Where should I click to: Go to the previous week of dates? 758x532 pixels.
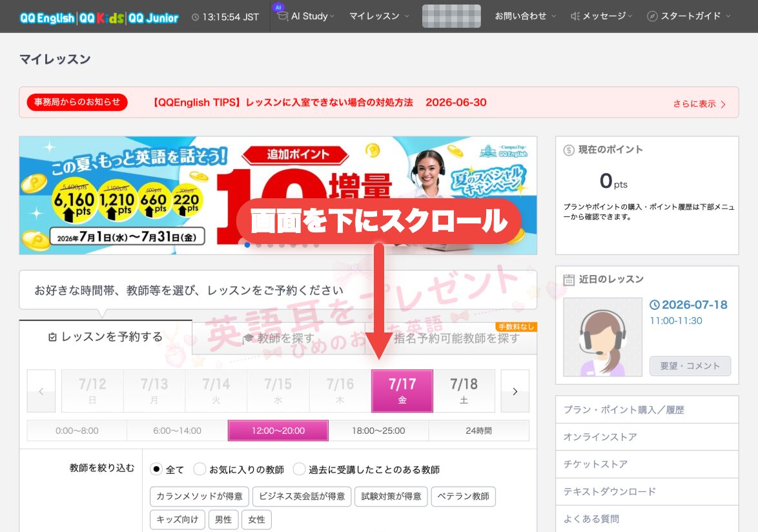(41, 391)
